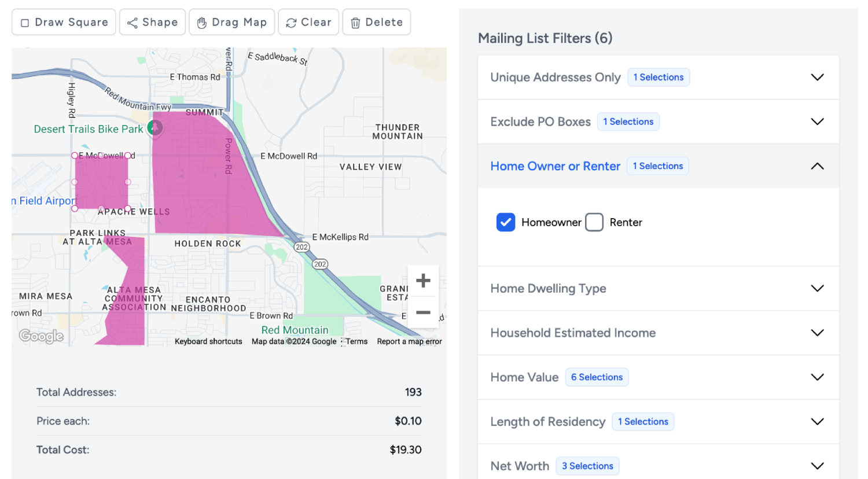Delete the selected map shape
868x479 pixels.
[376, 23]
